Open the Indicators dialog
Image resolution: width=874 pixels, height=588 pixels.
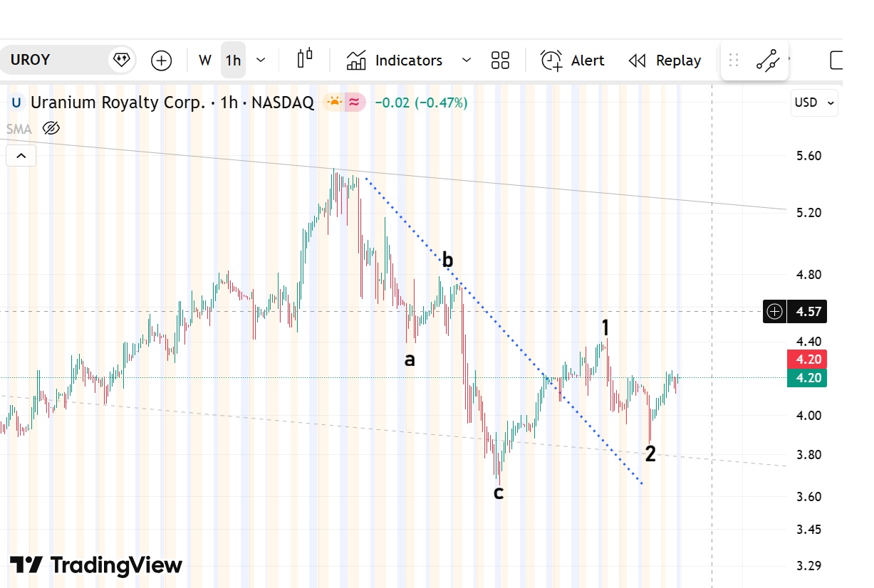tap(395, 61)
